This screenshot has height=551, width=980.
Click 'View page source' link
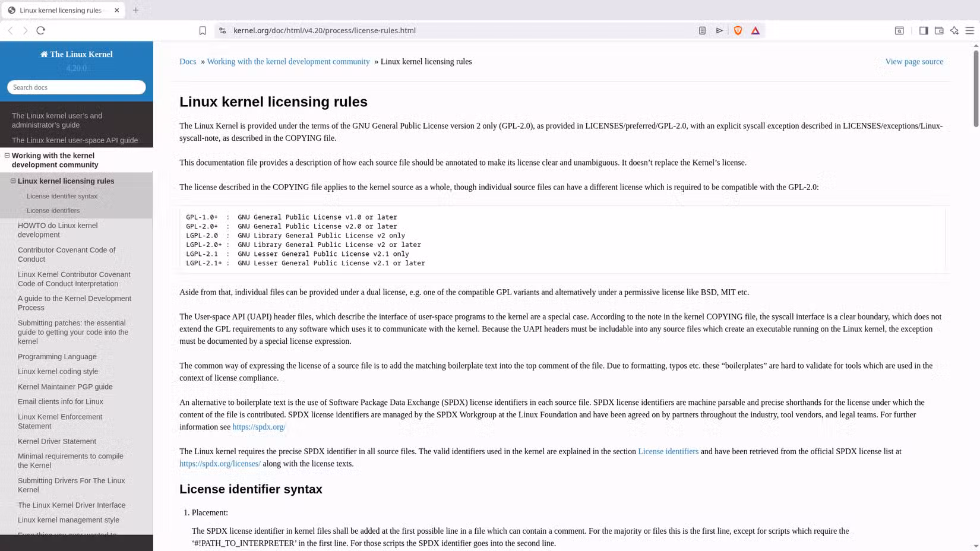tap(914, 62)
